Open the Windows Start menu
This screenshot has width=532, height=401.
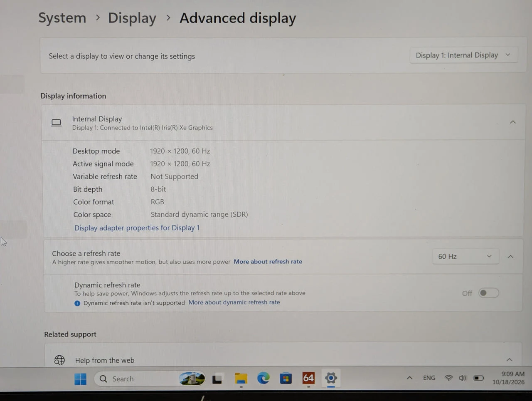pyautogui.click(x=80, y=379)
